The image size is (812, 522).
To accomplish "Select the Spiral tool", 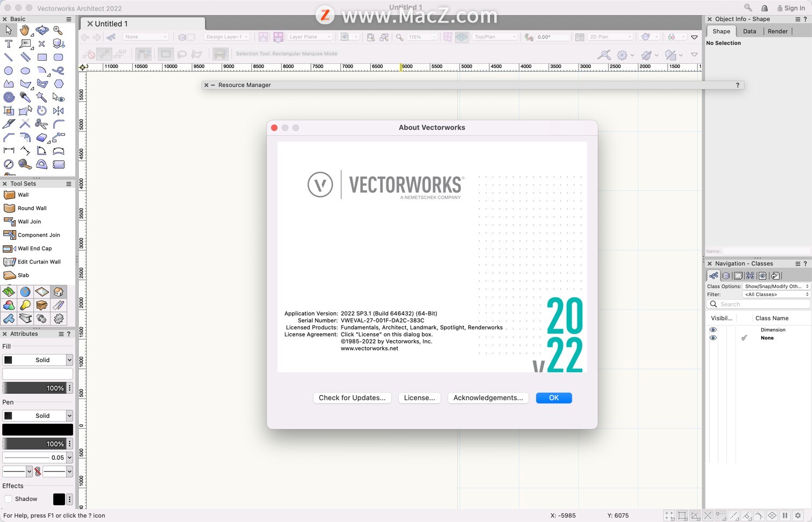I will tap(9, 97).
